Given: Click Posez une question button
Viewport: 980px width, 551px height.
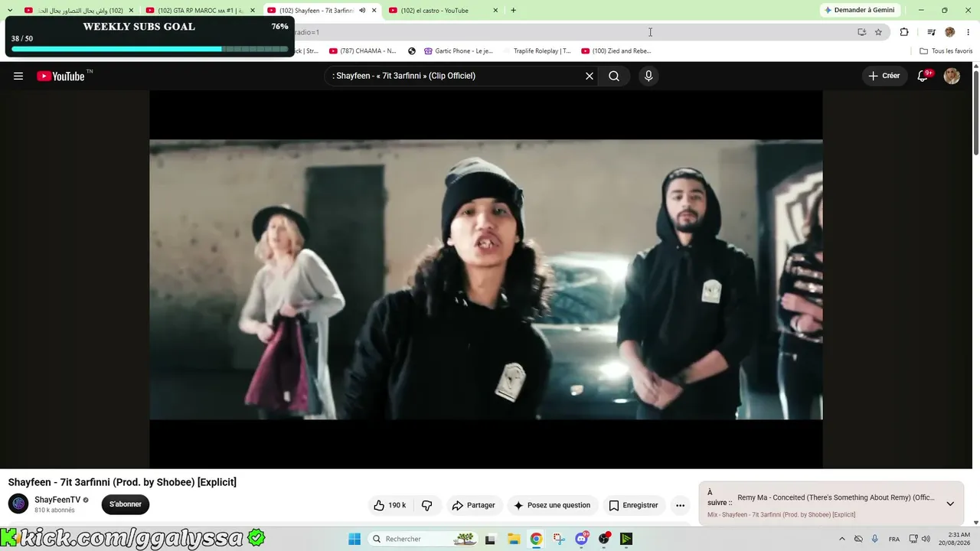Looking at the screenshot, I should click(552, 505).
